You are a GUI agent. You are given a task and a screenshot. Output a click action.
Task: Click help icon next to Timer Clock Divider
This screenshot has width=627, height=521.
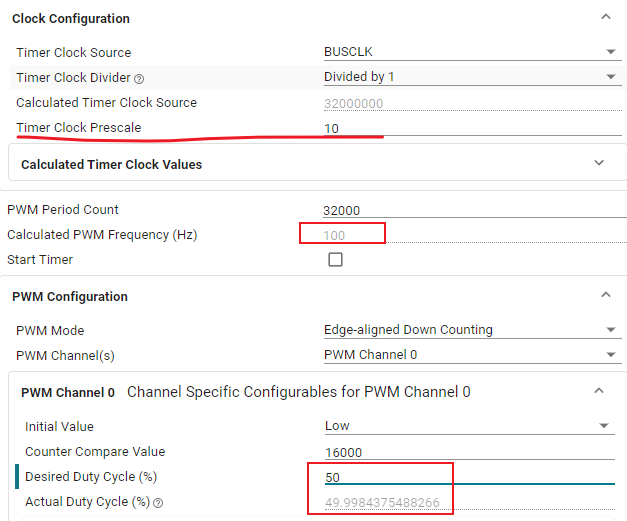click(x=139, y=78)
